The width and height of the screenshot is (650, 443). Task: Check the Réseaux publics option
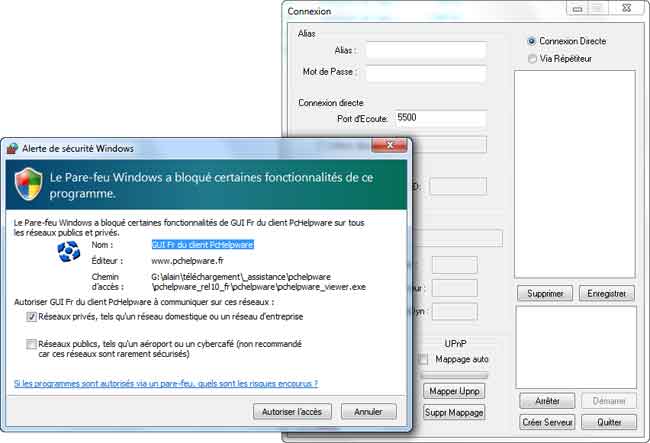tap(32, 344)
